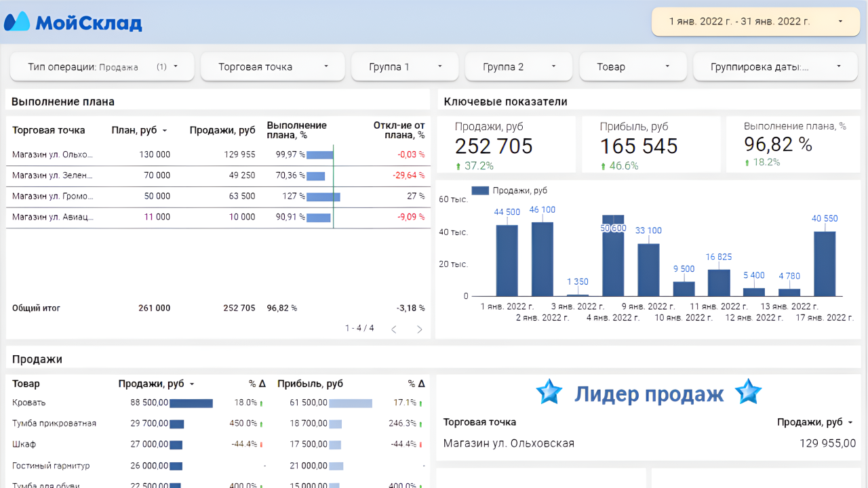Click Выполнение плана, % column header
The image size is (868, 488).
point(297,130)
